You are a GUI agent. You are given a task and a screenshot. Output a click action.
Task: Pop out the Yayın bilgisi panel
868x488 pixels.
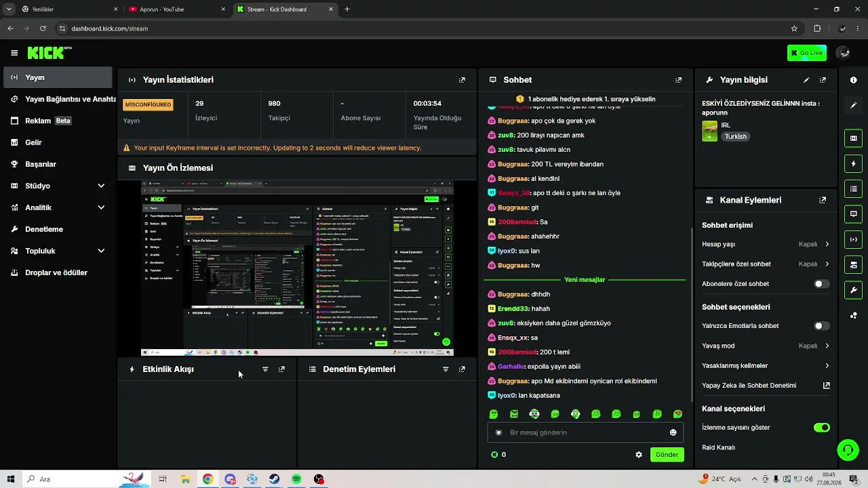click(823, 80)
